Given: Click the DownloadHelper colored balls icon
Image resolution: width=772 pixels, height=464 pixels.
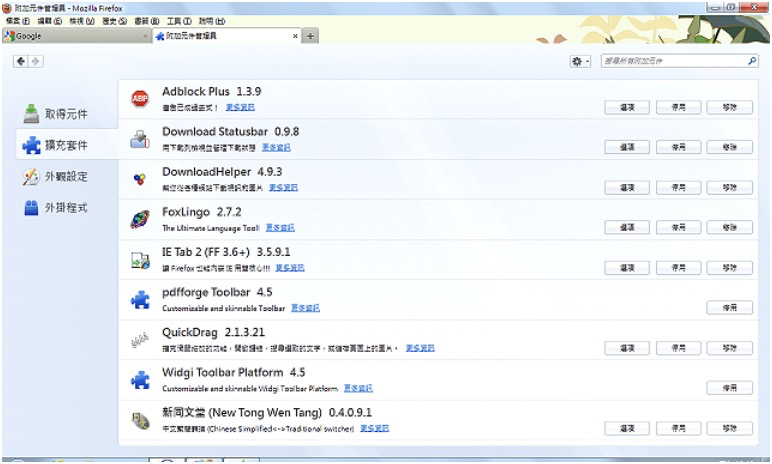Looking at the screenshot, I should pos(140,179).
